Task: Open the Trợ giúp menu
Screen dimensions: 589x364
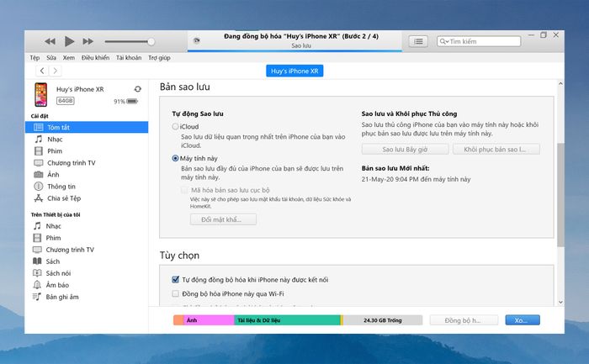Action: (x=159, y=57)
